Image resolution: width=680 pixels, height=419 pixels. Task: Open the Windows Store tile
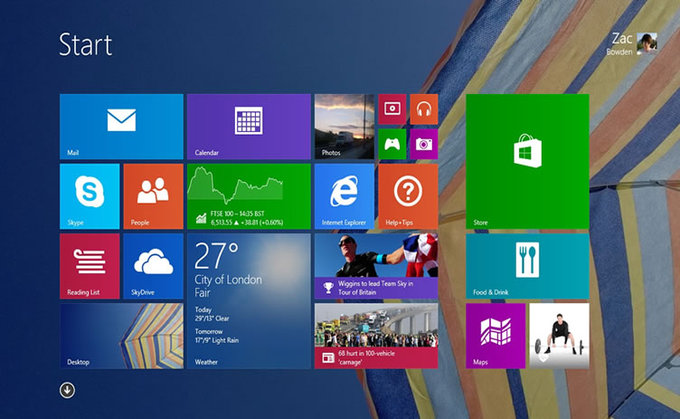tap(527, 160)
